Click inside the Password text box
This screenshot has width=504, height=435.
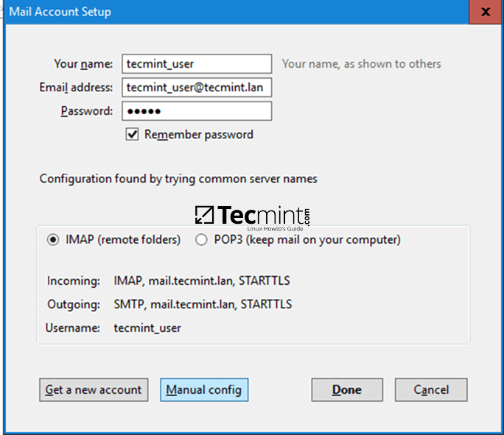[x=196, y=111]
